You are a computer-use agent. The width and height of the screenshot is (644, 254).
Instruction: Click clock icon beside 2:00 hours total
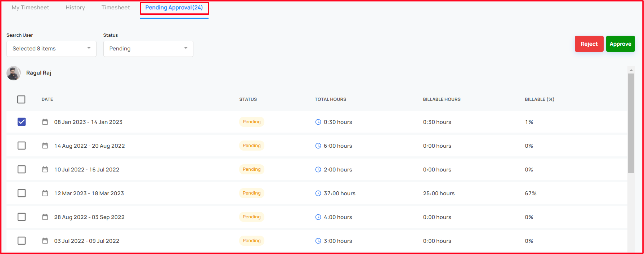tap(318, 169)
